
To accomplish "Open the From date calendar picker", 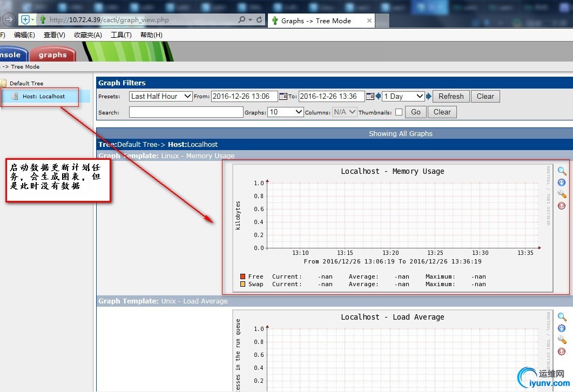I will click(x=283, y=97).
